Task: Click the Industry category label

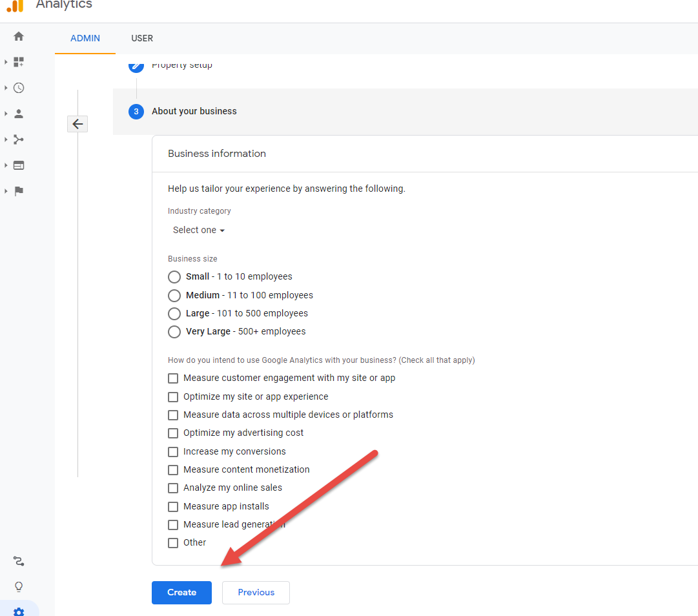Action: 200,211
